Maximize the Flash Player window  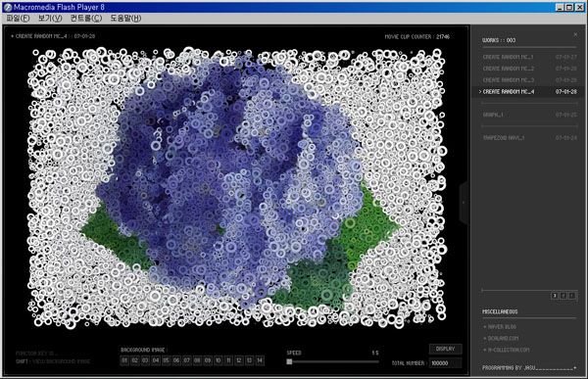coord(568,8)
